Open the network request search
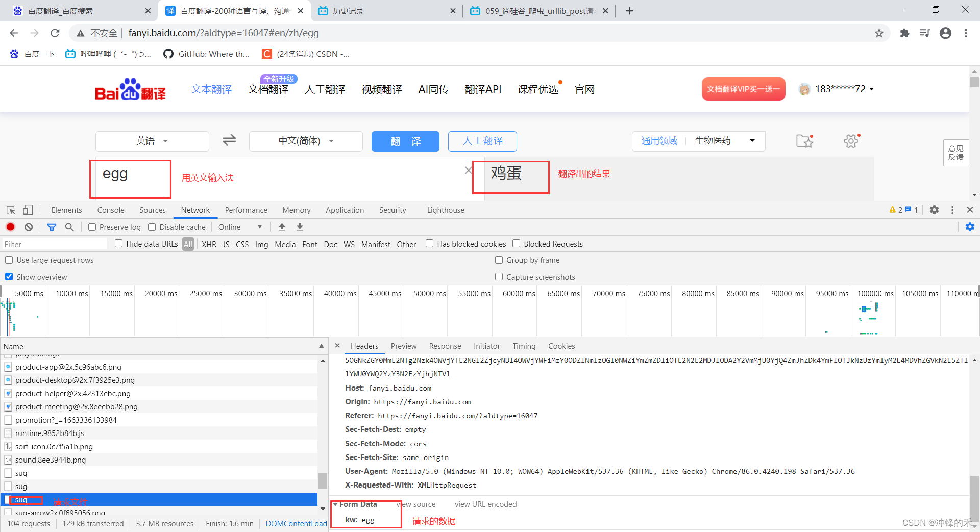 point(69,227)
